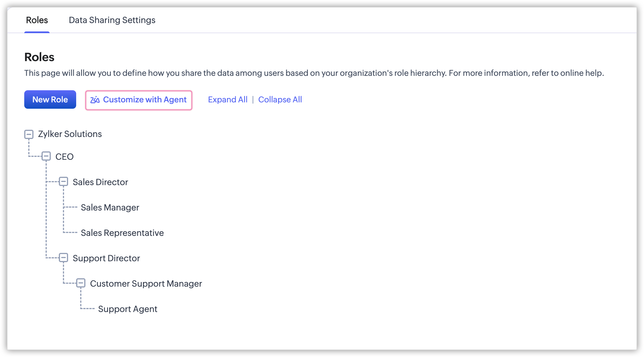Select the Sales Director role
The height and width of the screenshot is (357, 644).
click(100, 182)
